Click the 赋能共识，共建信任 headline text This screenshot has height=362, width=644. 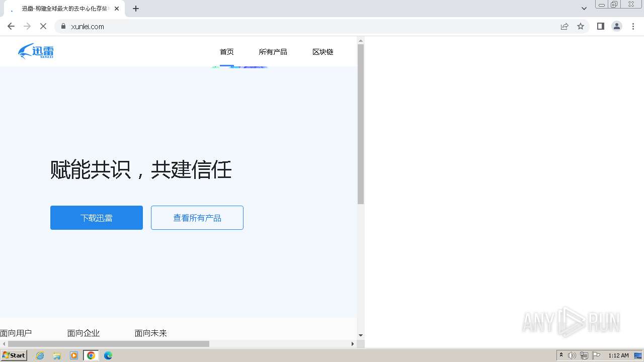[x=141, y=169]
